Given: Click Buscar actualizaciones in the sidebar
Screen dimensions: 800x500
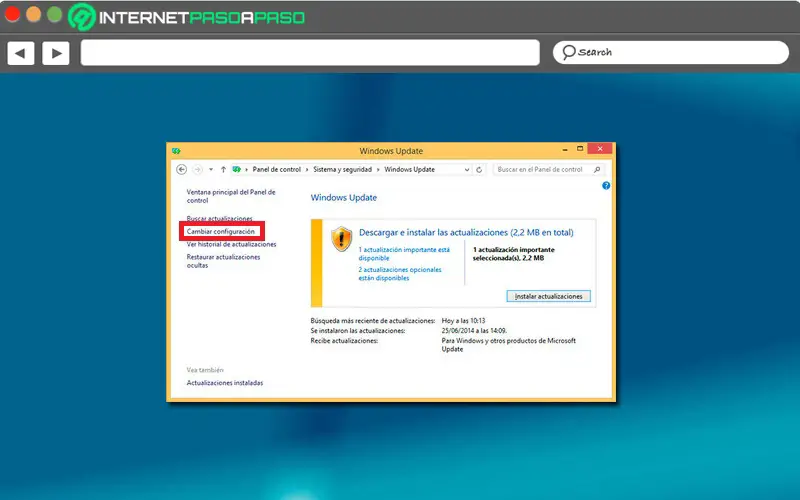Looking at the screenshot, I should 219,218.
